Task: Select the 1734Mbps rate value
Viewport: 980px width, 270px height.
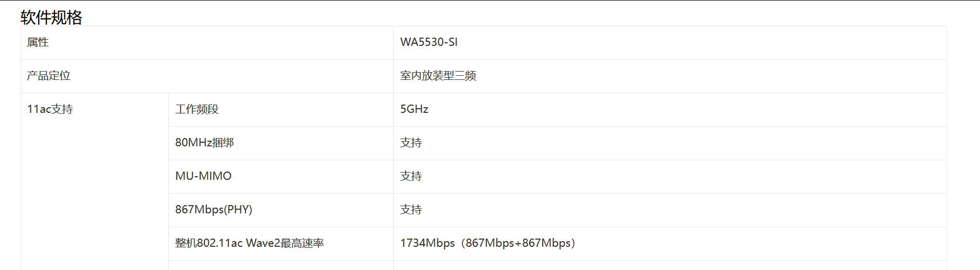Action: 427,243
